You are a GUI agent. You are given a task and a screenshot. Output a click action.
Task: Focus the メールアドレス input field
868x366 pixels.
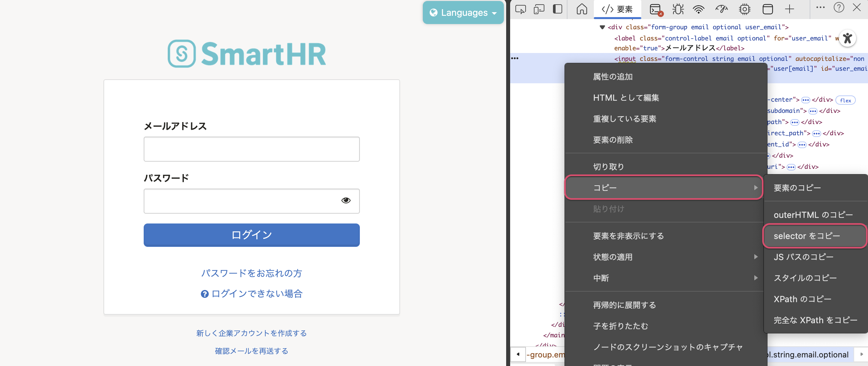(251, 149)
